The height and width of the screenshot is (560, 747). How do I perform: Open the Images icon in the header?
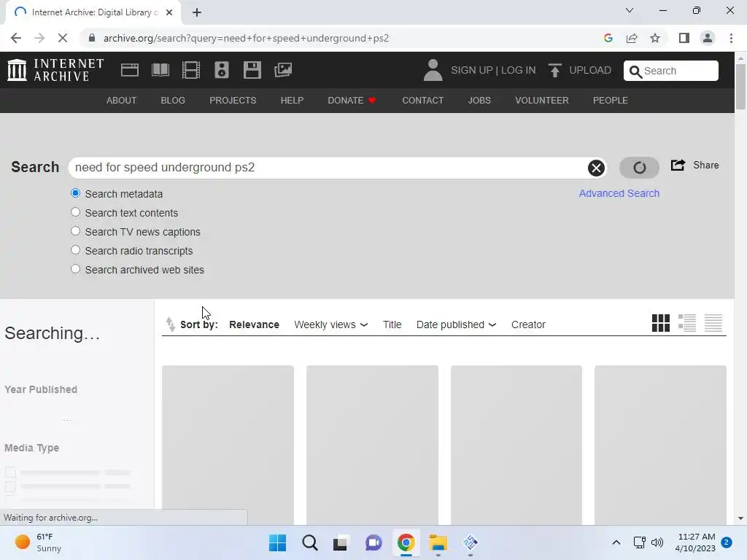(x=283, y=70)
